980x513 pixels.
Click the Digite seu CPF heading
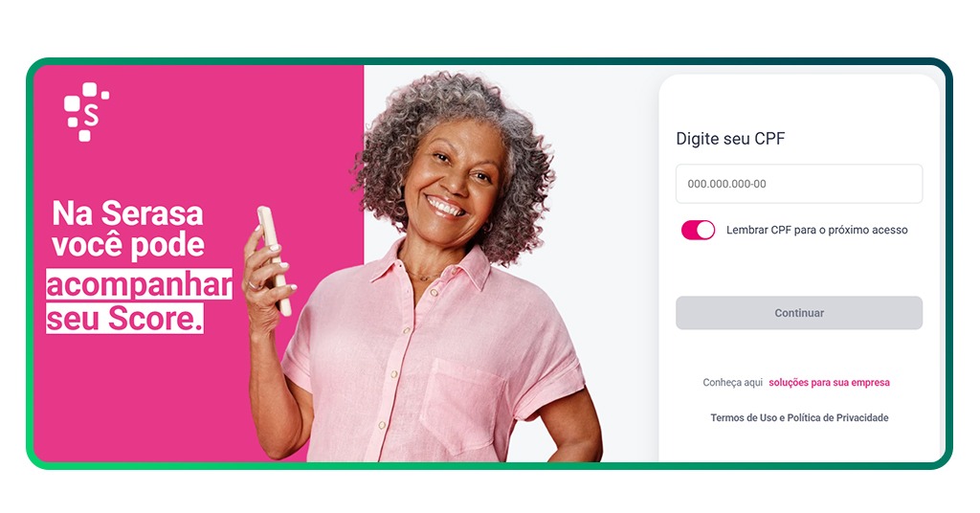(730, 139)
